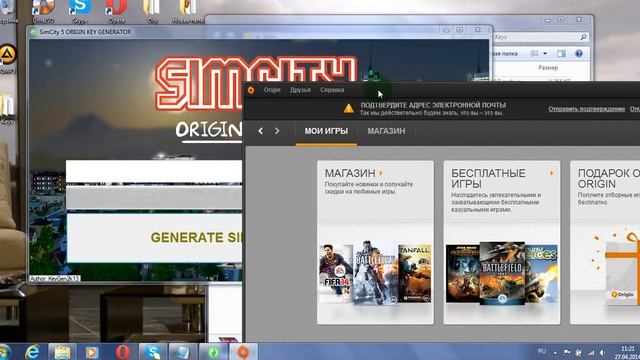Image resolution: width=640 pixels, height=360 pixels.
Task: Open the Action Center flag tray icon
Action: click(567, 352)
